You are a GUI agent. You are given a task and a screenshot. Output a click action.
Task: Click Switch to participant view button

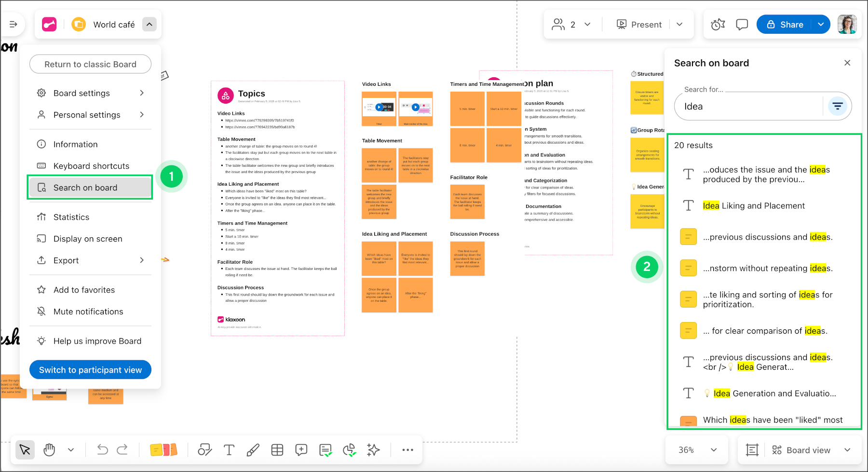pyautogui.click(x=90, y=370)
